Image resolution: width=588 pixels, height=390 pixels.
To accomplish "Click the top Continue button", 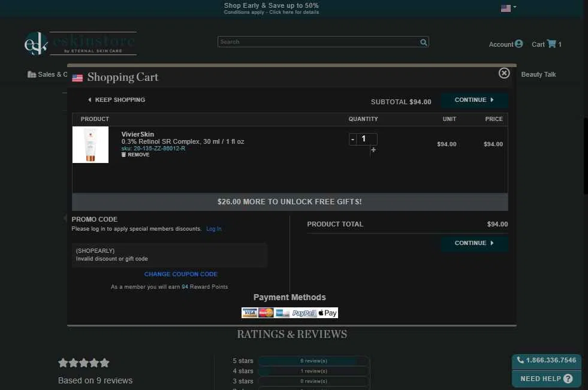I will tap(474, 100).
